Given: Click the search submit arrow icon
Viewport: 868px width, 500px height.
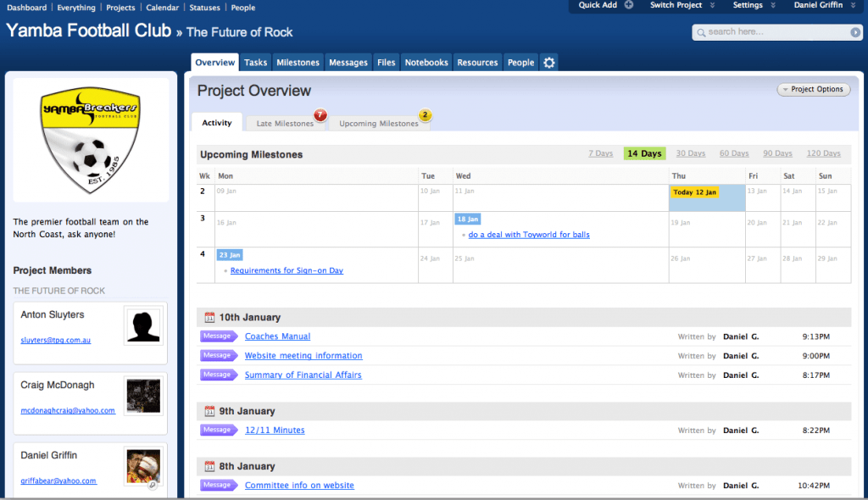Looking at the screenshot, I should 855,32.
